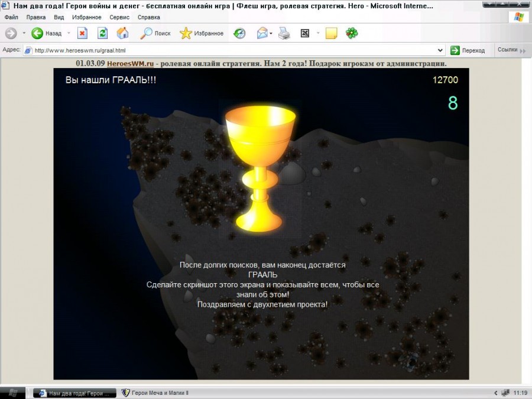Follow the HeroesWM.ru link

(130, 63)
